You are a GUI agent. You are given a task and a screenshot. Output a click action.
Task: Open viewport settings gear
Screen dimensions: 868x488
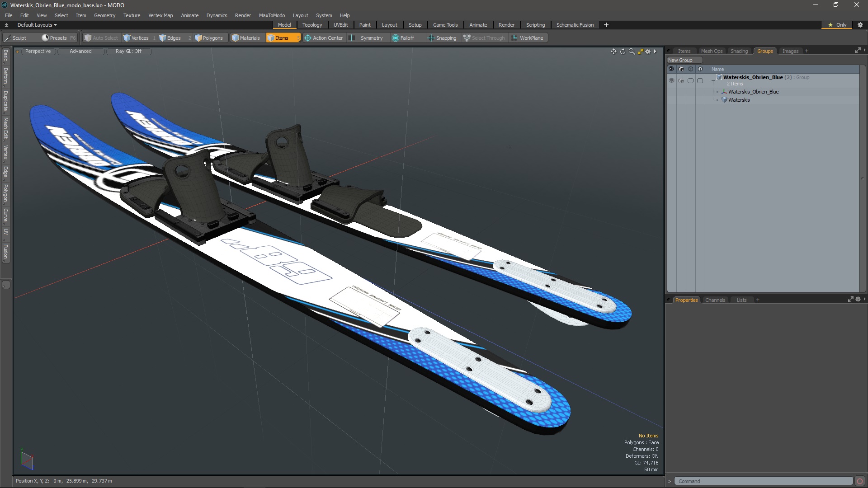coord(648,52)
